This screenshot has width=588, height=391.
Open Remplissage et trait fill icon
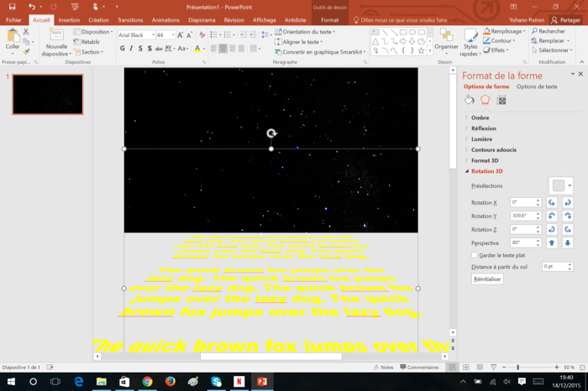point(470,100)
